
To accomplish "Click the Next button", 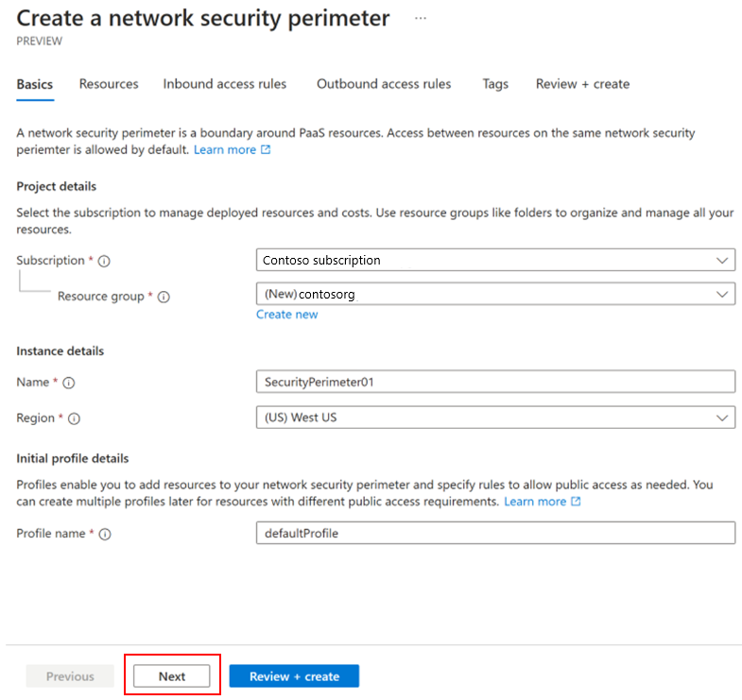I will coord(172,675).
